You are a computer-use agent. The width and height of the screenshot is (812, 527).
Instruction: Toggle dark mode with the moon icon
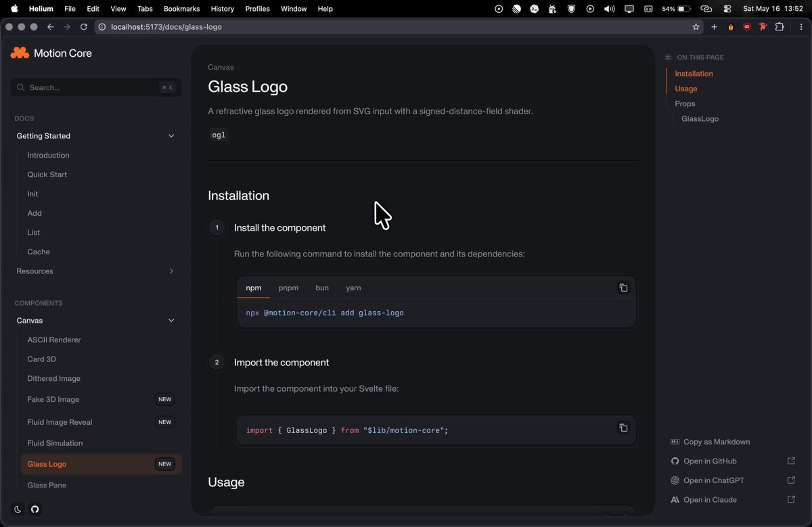pyautogui.click(x=18, y=509)
